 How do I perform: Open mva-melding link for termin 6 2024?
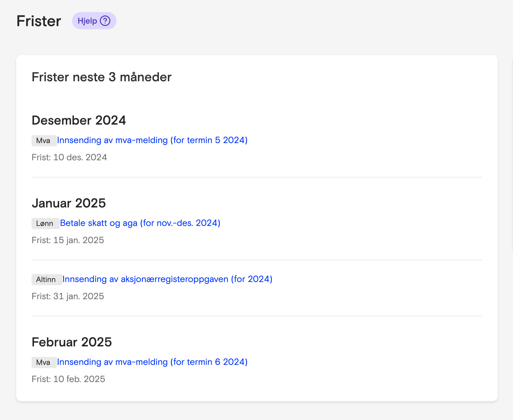[x=152, y=362]
